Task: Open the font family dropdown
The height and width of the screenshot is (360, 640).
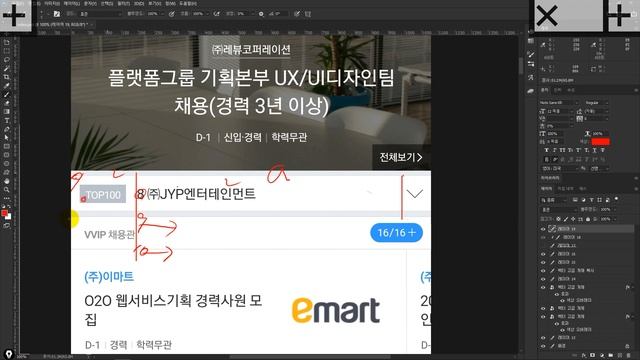Action: coord(559,102)
